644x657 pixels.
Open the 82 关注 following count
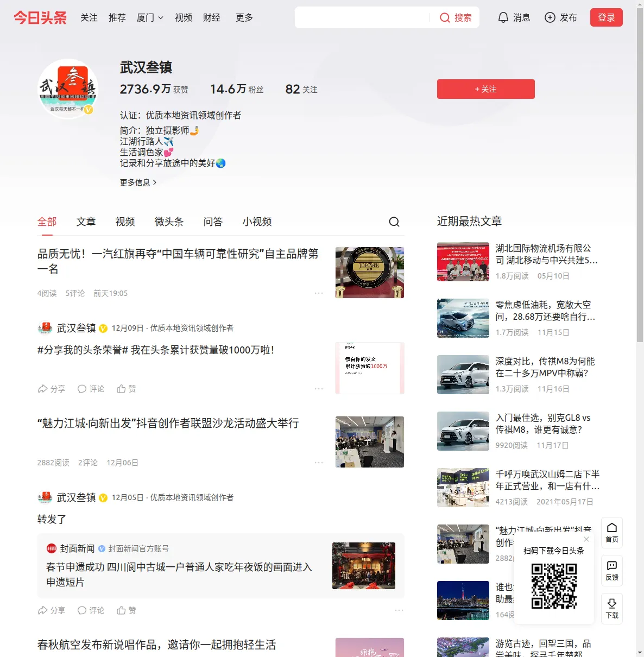click(x=301, y=89)
